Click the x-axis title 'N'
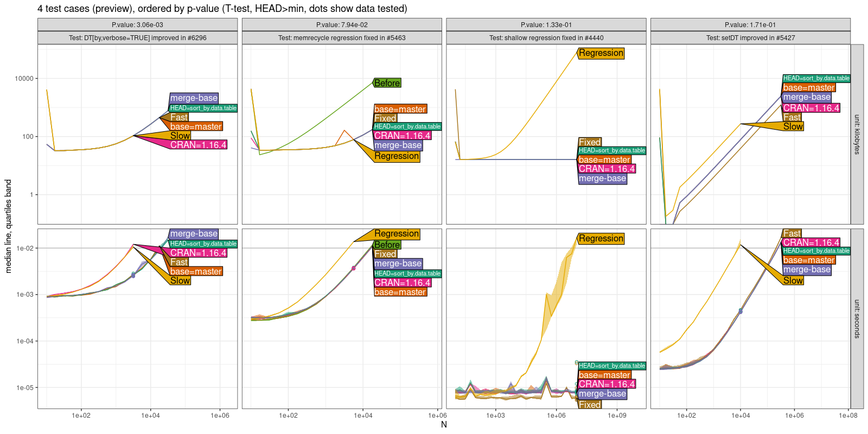Screen dimensions: 868x434 point(444,425)
